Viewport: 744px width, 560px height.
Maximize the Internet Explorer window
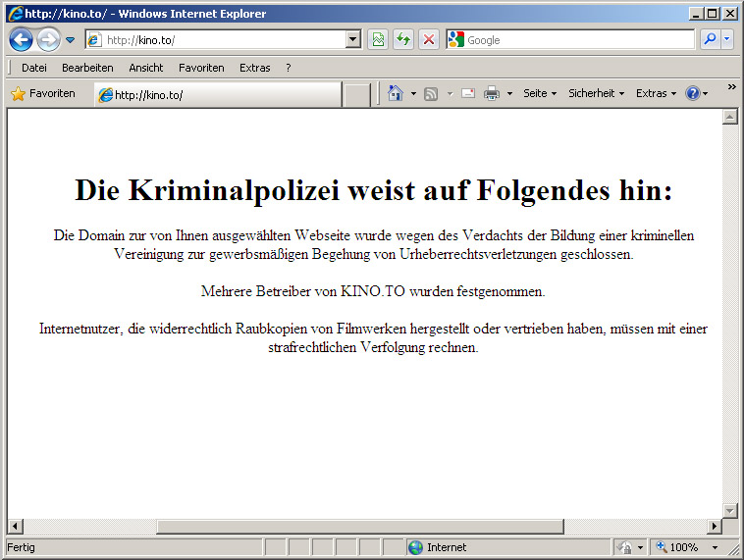point(713,14)
